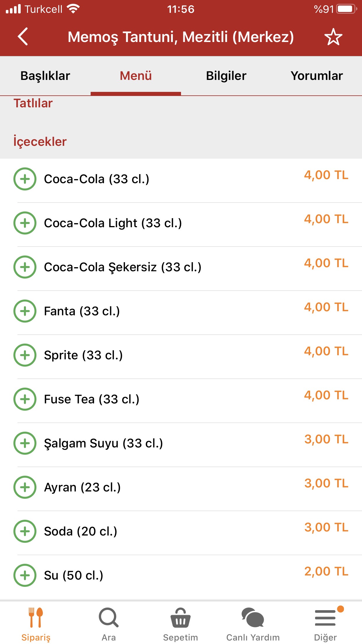This screenshot has height=644, width=362.
Task: Switch to Başlıklar tab
Action: [x=45, y=76]
